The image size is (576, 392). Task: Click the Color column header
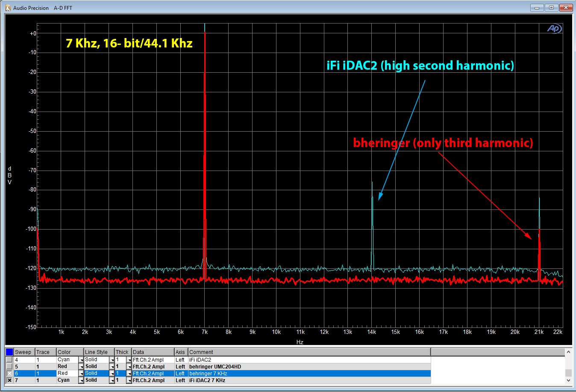click(70, 352)
